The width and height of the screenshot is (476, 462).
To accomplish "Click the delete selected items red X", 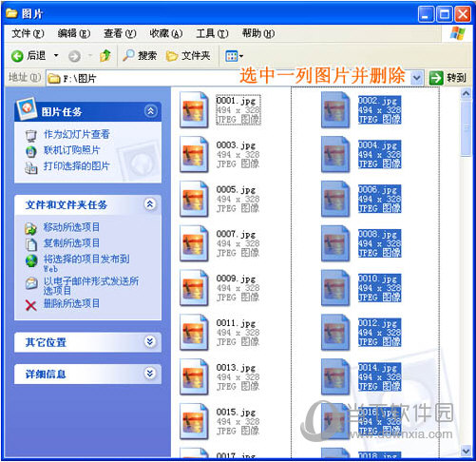I will tap(30, 305).
